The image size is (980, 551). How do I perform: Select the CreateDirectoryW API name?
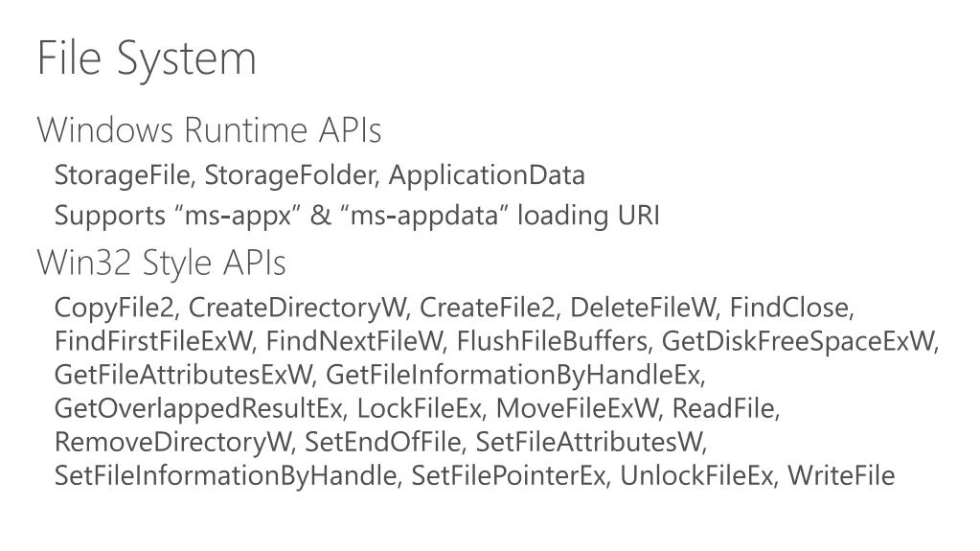pyautogui.click(x=299, y=308)
